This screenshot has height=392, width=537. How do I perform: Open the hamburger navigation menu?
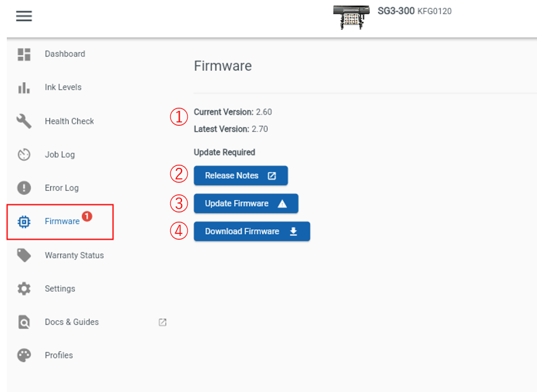24,16
